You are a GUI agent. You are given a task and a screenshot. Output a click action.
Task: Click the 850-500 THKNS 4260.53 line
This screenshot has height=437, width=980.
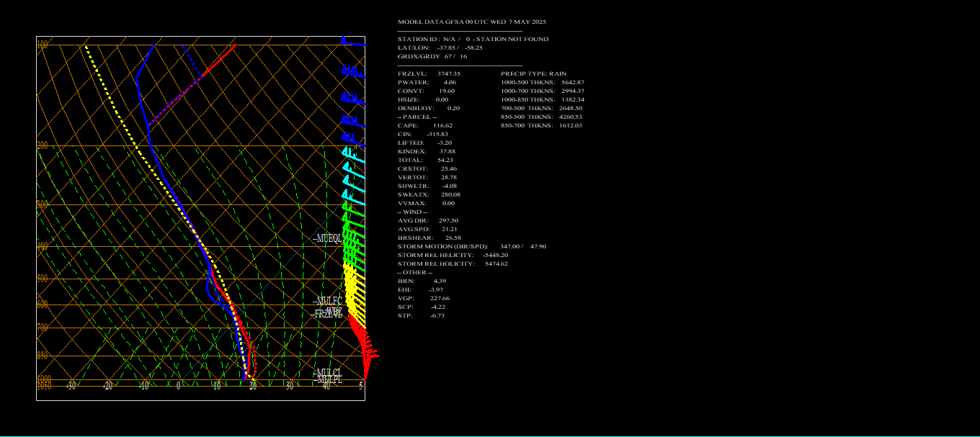pos(541,117)
